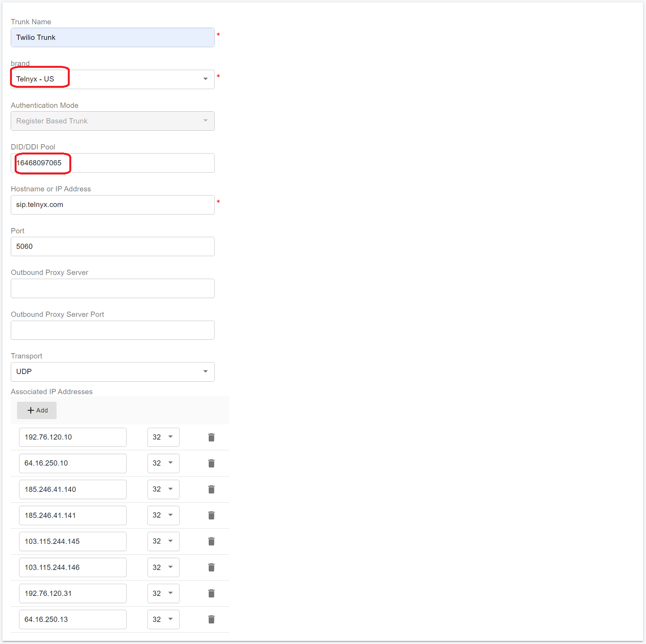The height and width of the screenshot is (644, 646).
Task: Remove the 185.246.41.141 IP entry
Action: click(x=211, y=515)
